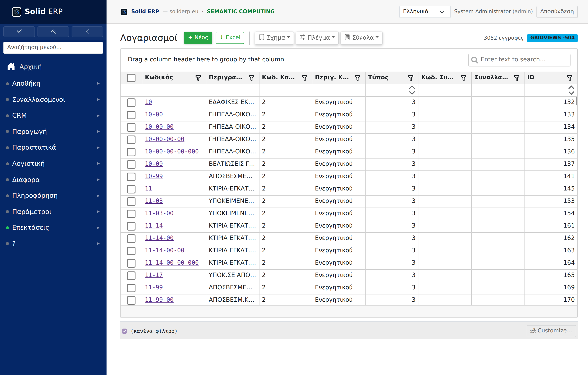Select checkbox of row 10-09
The image size is (588, 375).
(131, 164)
